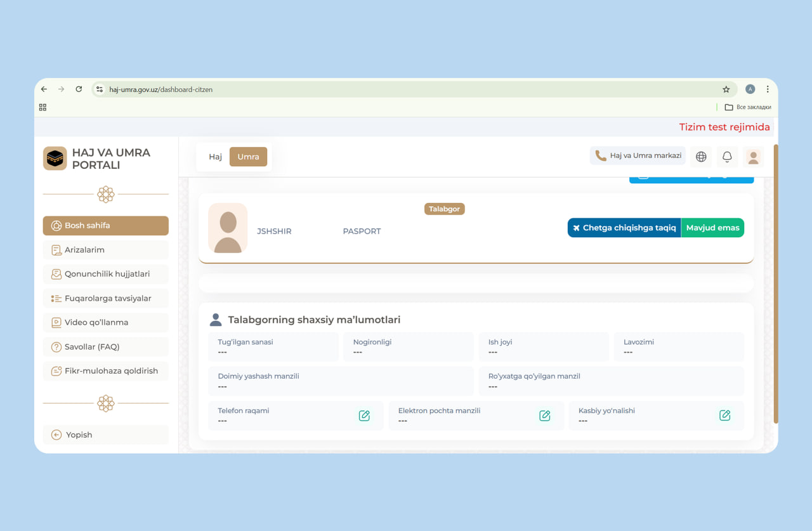Bookmark this page with the star icon
The height and width of the screenshot is (531, 812).
pyautogui.click(x=726, y=89)
